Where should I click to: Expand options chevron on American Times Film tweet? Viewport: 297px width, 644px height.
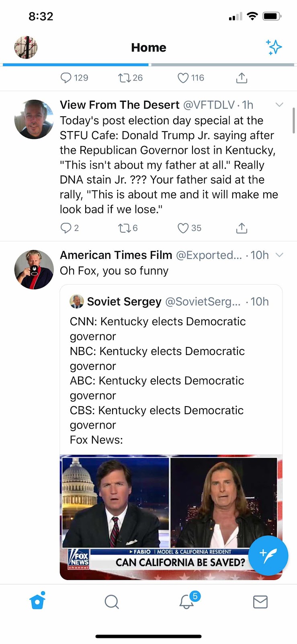279,255
